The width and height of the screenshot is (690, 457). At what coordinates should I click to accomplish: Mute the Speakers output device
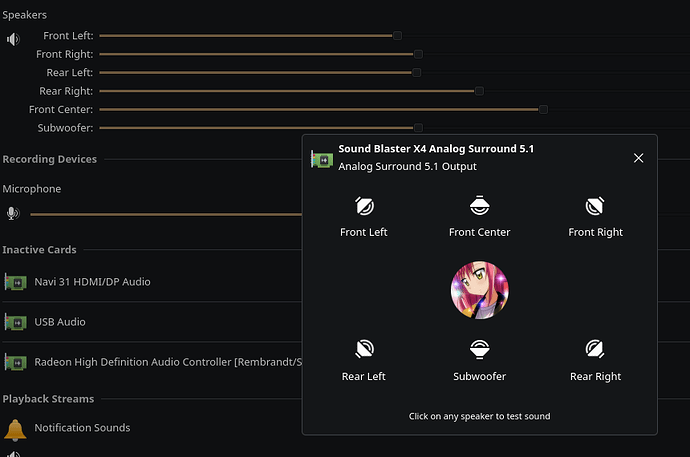coord(13,40)
